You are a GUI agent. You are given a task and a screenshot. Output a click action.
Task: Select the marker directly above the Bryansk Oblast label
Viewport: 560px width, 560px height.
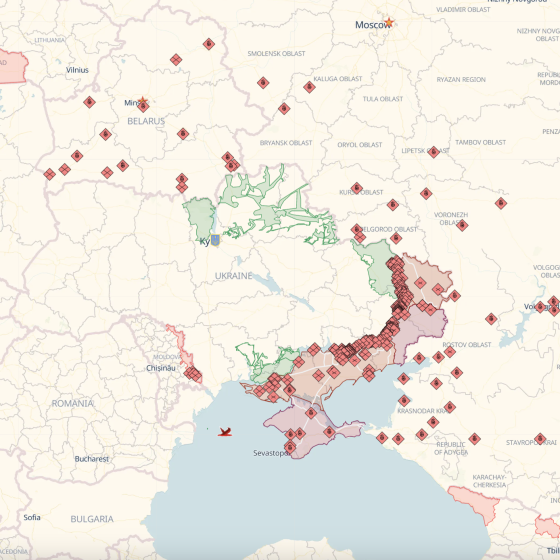[x=284, y=108]
